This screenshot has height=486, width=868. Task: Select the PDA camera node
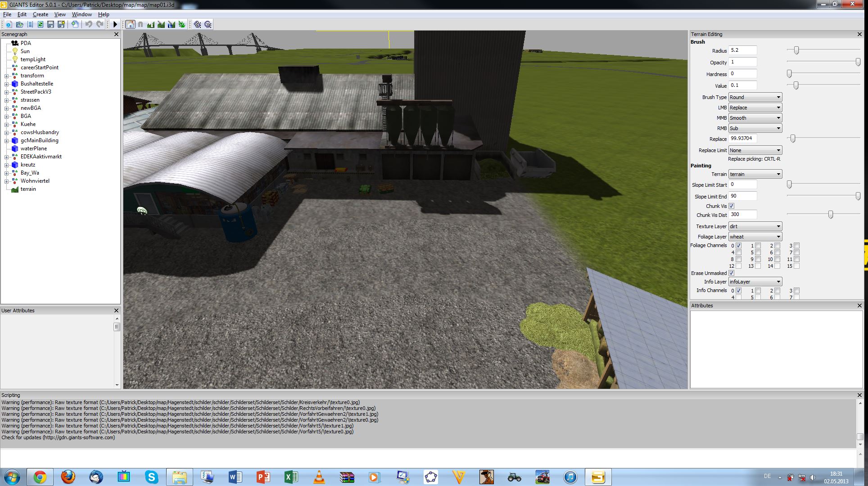coord(26,43)
